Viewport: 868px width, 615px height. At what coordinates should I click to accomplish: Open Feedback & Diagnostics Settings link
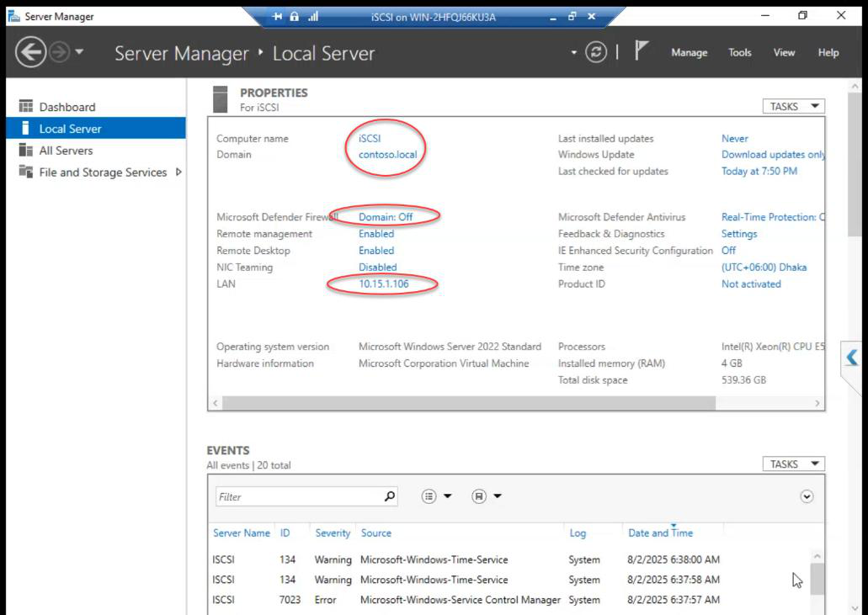[x=739, y=233]
